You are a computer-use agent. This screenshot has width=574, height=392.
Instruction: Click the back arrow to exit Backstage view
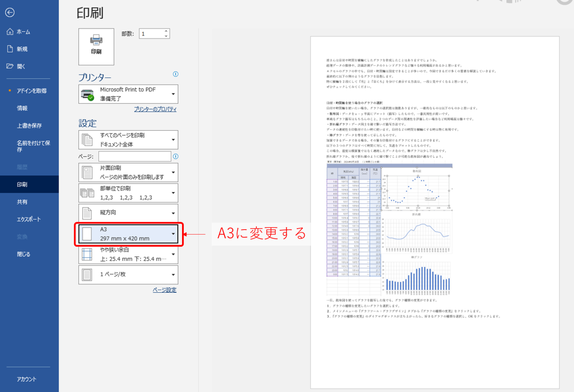10,12
